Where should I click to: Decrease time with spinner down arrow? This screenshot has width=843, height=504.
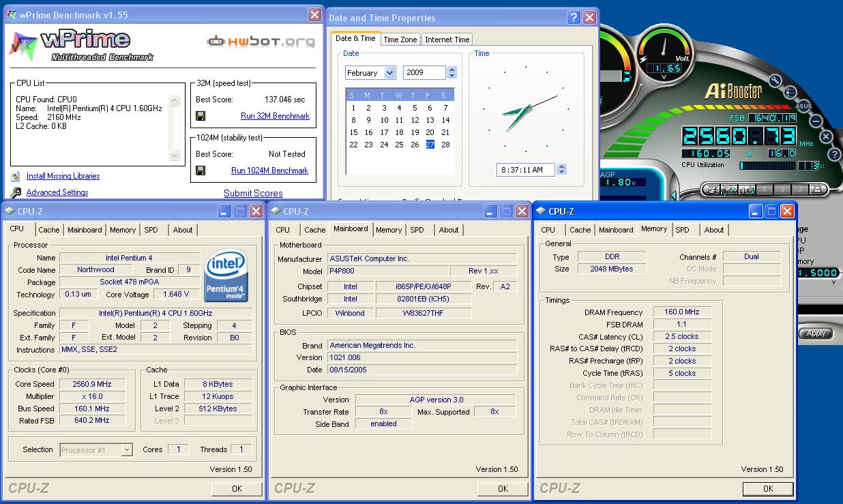coord(562,173)
